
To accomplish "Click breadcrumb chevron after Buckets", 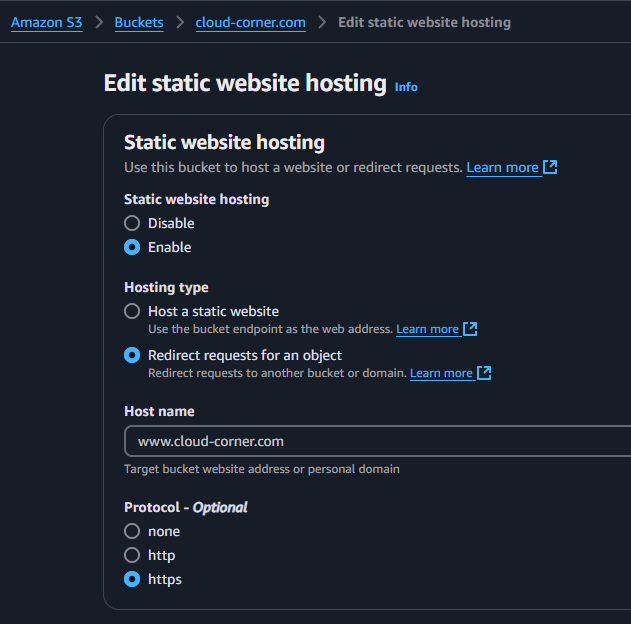I will pyautogui.click(x=180, y=22).
